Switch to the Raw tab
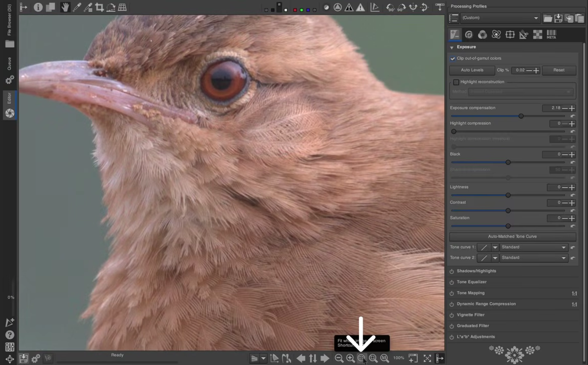The height and width of the screenshot is (365, 588). (x=538, y=34)
